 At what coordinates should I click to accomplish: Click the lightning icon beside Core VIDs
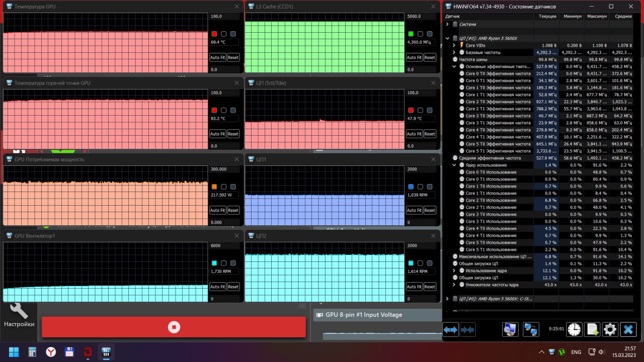462,45
